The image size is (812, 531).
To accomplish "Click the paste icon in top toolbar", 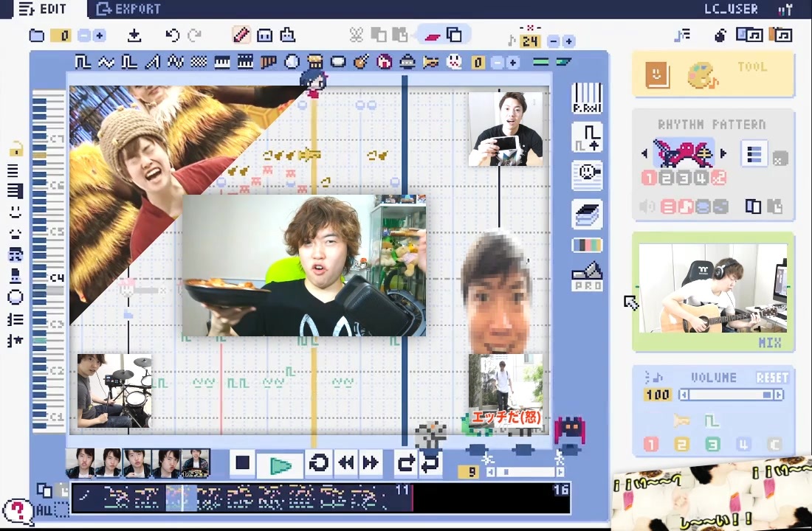I will click(400, 35).
